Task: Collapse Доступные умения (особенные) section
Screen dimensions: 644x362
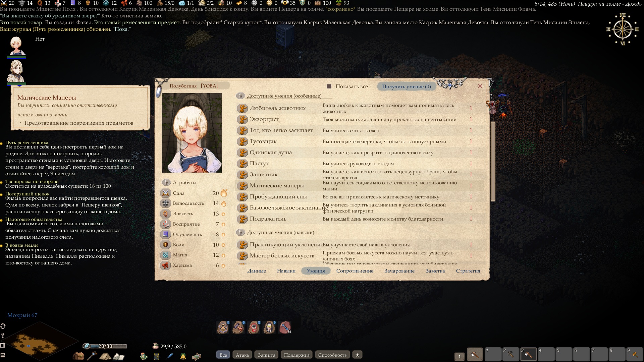Action: pyautogui.click(x=240, y=96)
